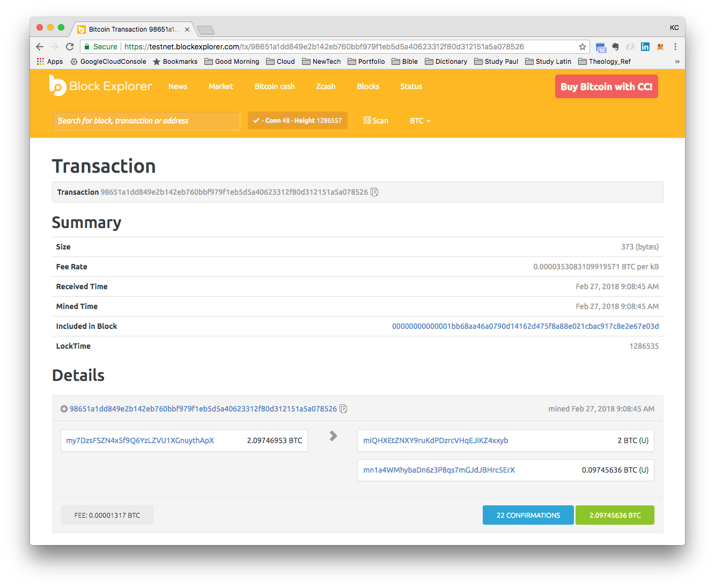Toggle the green confirmed amount badge

[x=615, y=514]
